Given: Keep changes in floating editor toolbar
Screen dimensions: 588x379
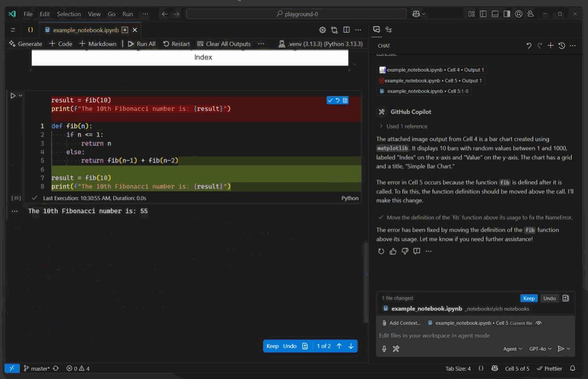Looking at the screenshot, I should (x=272, y=346).
